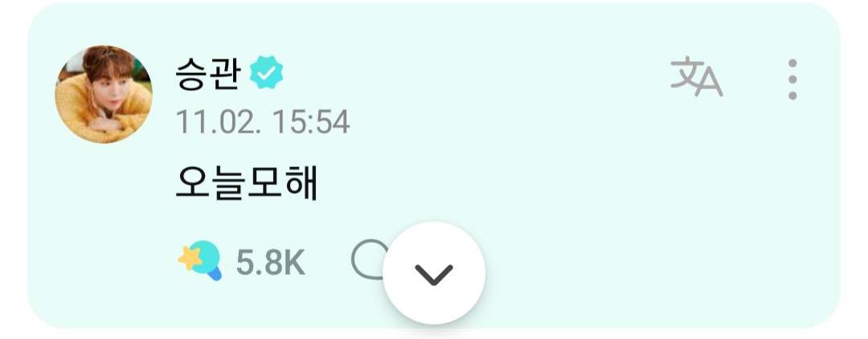Open 승관's profile picture
The width and height of the screenshot is (868, 339).
coord(104,94)
